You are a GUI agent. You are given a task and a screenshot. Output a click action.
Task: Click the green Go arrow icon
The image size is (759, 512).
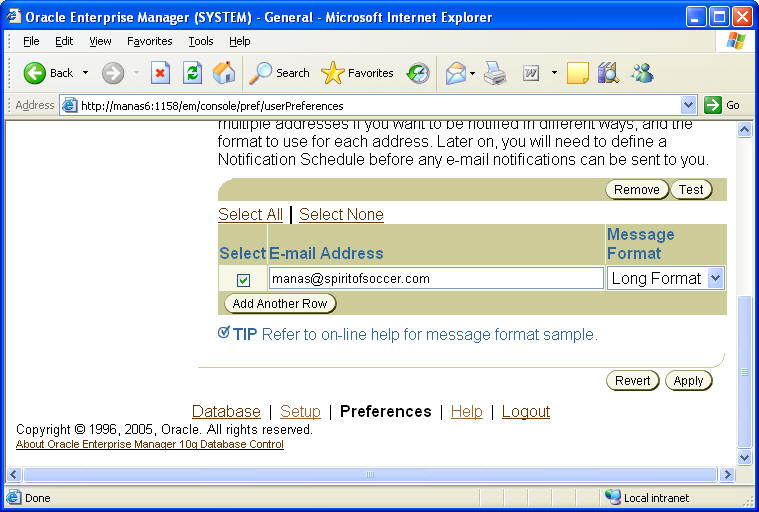pos(713,105)
